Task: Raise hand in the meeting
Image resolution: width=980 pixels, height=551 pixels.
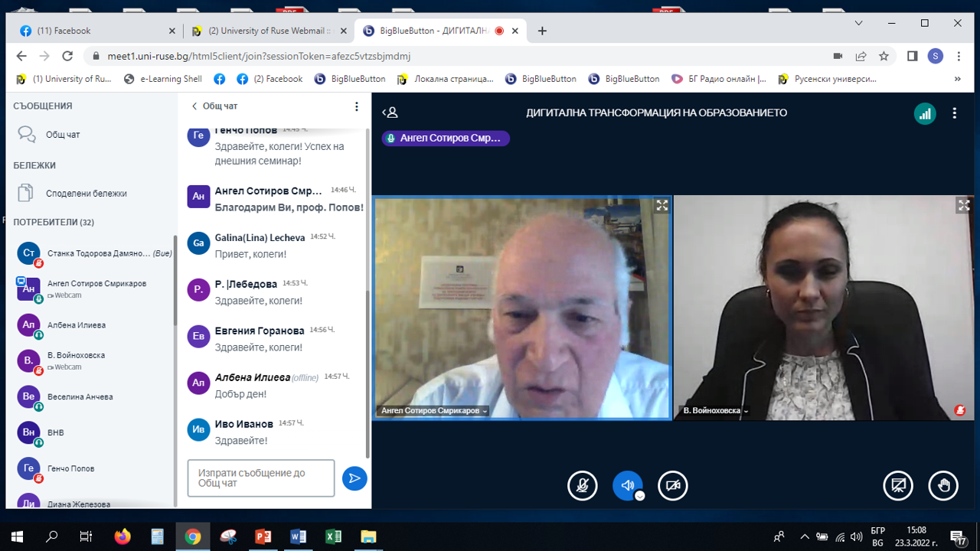Action: [943, 485]
